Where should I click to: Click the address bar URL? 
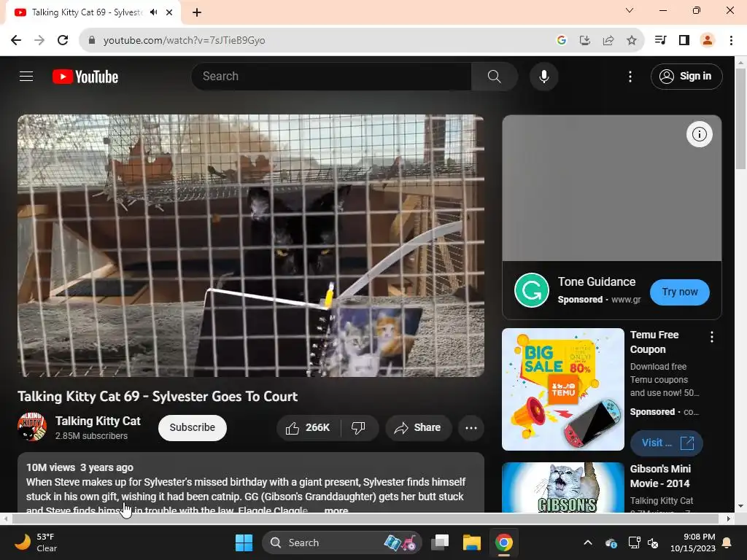(x=184, y=41)
